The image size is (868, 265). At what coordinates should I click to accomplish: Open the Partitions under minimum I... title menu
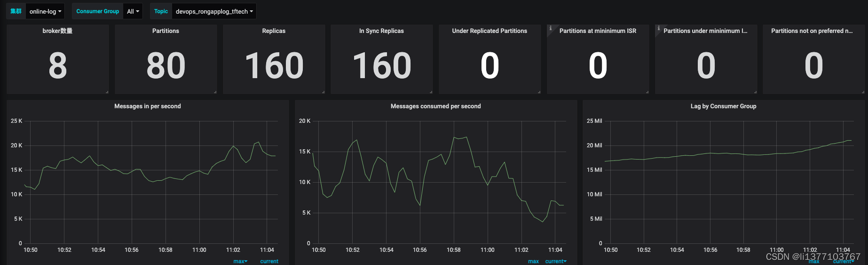click(705, 31)
